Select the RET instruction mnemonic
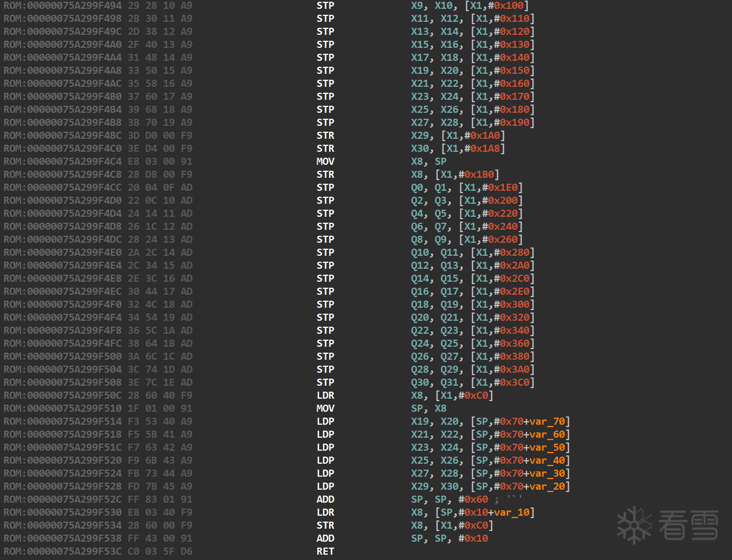732x560 pixels. point(325,551)
